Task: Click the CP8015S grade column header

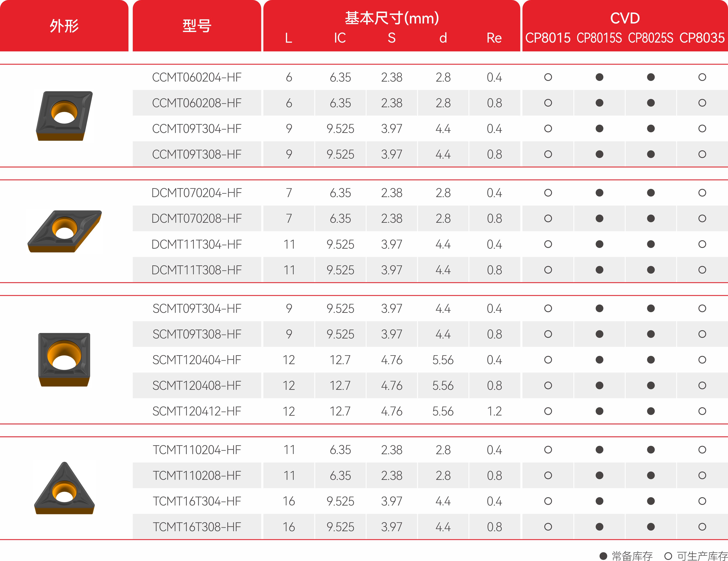Action: click(599, 38)
